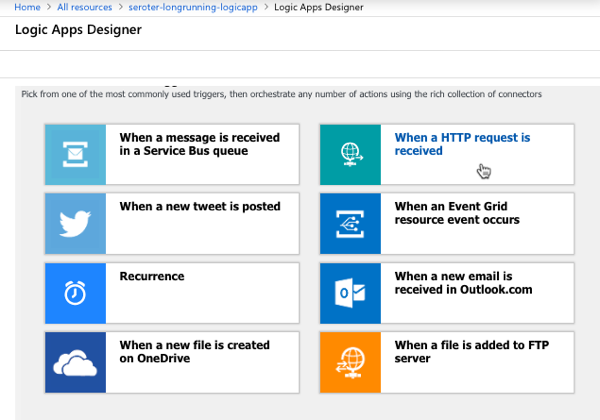Choose the Outlook.com mail icon
The width and height of the screenshot is (600, 420).
click(349, 292)
